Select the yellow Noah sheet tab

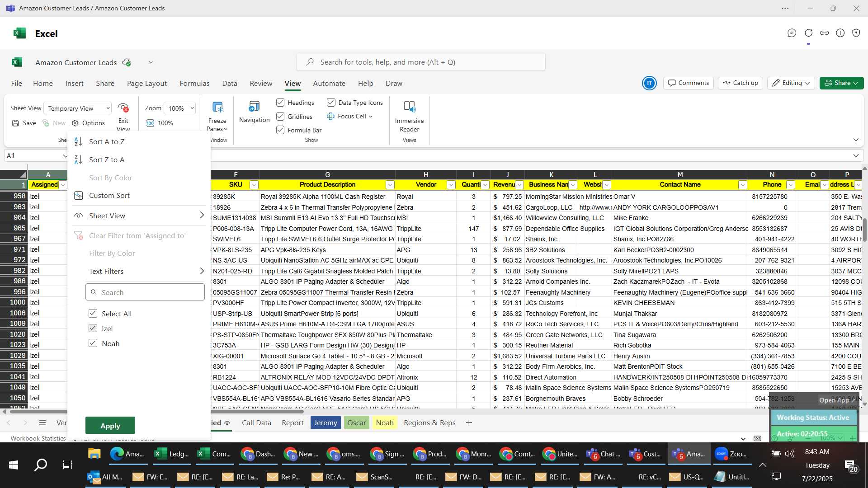[x=385, y=423]
